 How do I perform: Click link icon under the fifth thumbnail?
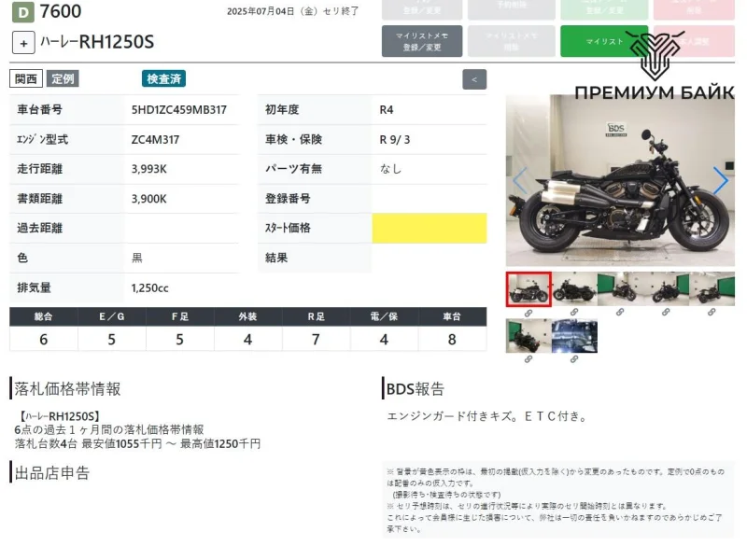(712, 313)
